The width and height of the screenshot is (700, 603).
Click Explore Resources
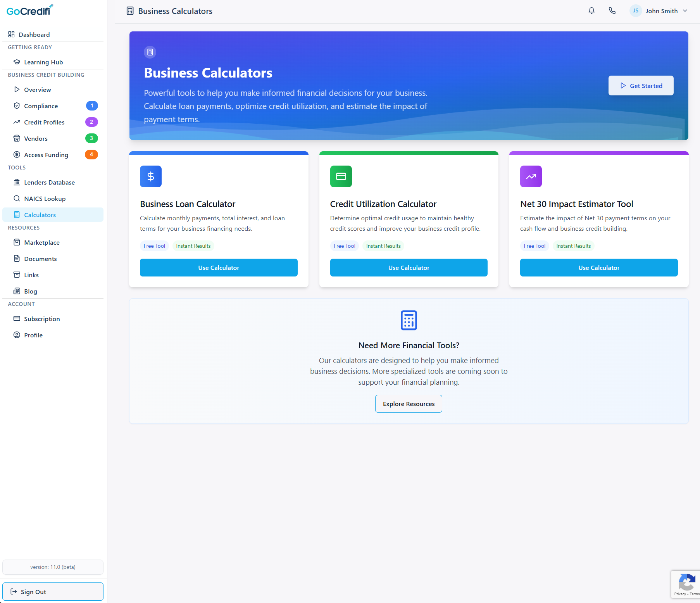pos(408,403)
